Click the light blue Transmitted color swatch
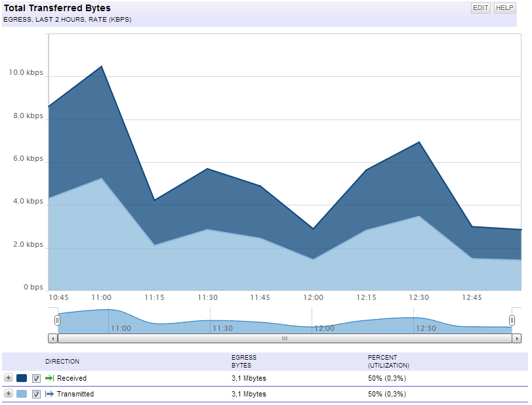The image size is (532, 405). coord(22,394)
